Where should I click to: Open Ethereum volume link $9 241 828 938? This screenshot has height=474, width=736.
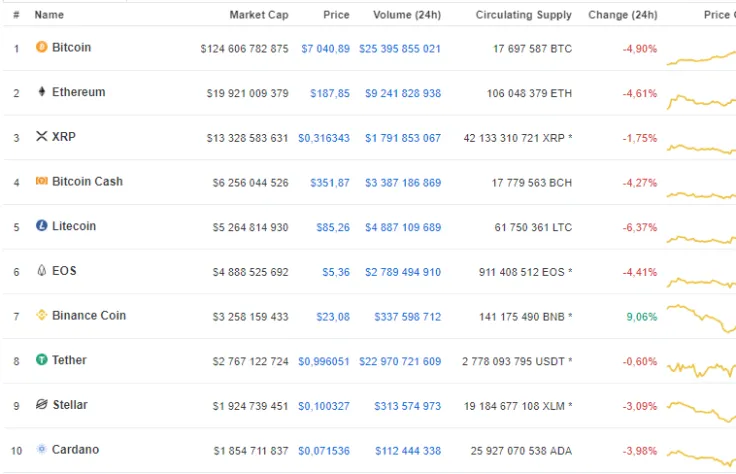pyautogui.click(x=403, y=93)
